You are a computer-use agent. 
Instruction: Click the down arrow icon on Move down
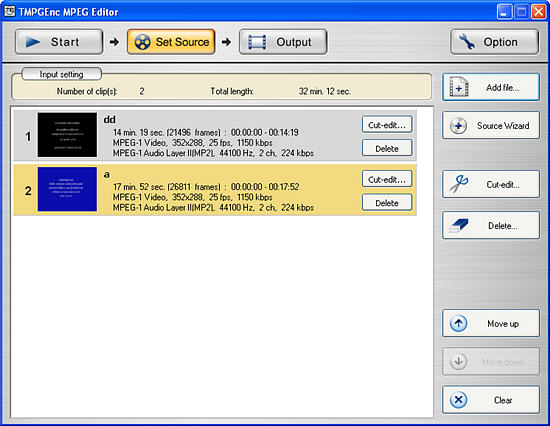tap(458, 361)
